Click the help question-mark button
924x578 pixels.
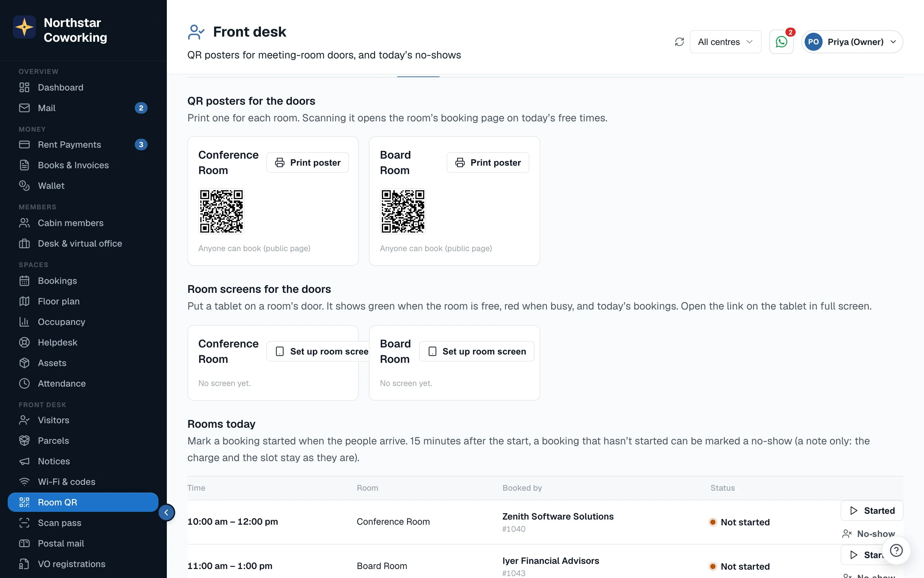[x=896, y=550]
